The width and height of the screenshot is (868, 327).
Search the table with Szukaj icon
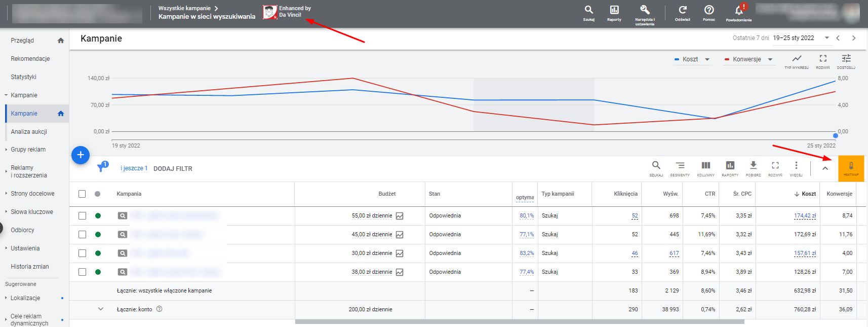point(656,168)
